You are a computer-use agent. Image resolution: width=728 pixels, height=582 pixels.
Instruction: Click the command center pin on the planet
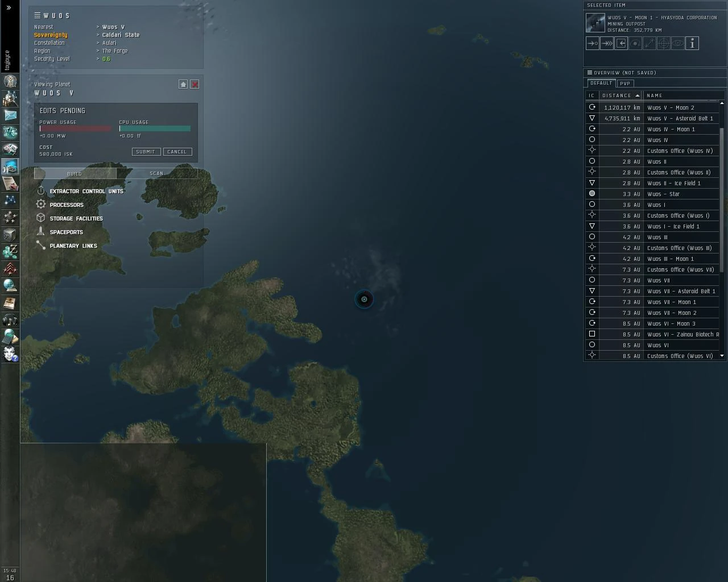(364, 299)
